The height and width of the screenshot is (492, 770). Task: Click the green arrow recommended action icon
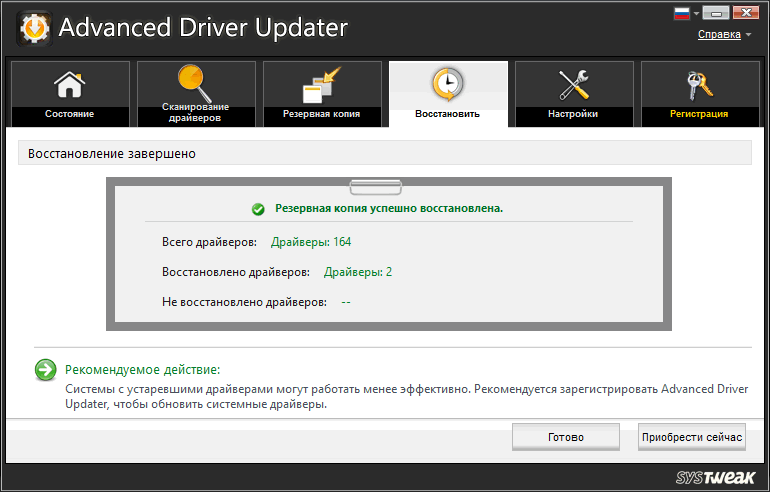(x=46, y=370)
